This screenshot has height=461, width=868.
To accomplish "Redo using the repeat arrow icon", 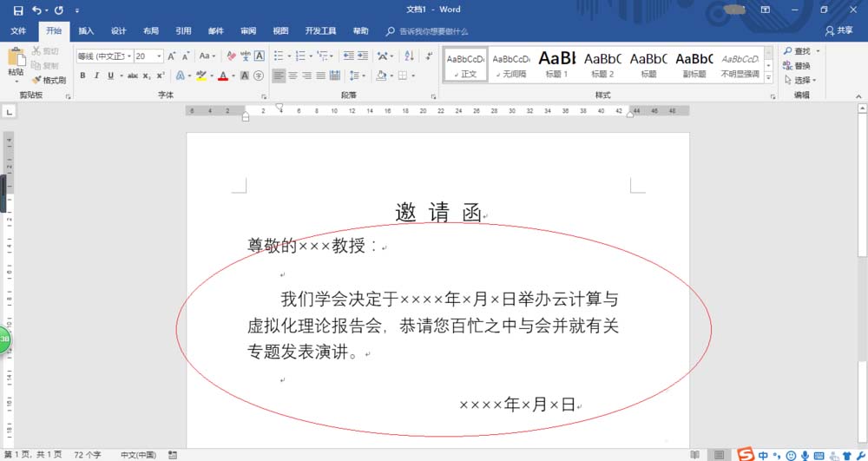I will [x=59, y=10].
